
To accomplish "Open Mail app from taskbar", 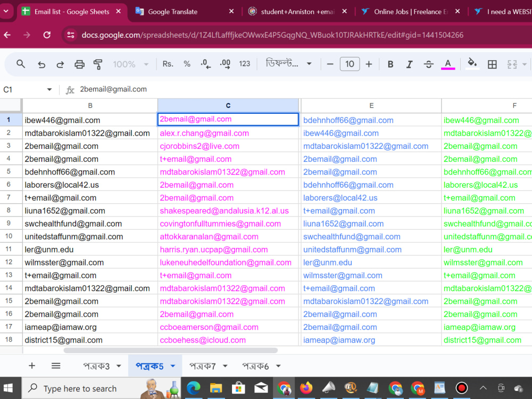I will (x=261, y=388).
